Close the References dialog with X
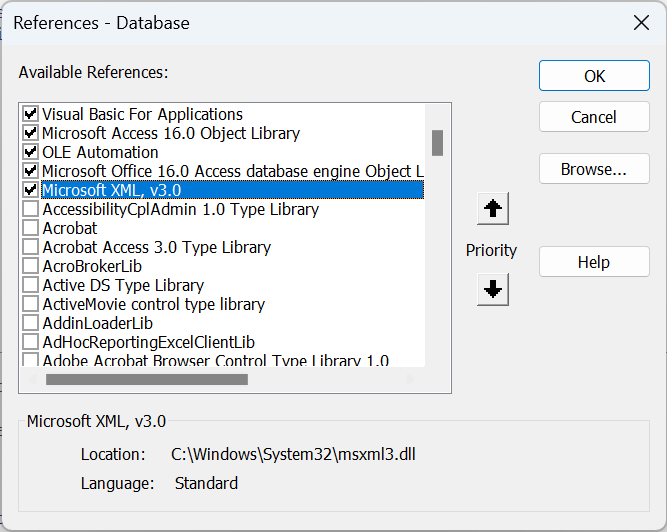 pyautogui.click(x=640, y=23)
